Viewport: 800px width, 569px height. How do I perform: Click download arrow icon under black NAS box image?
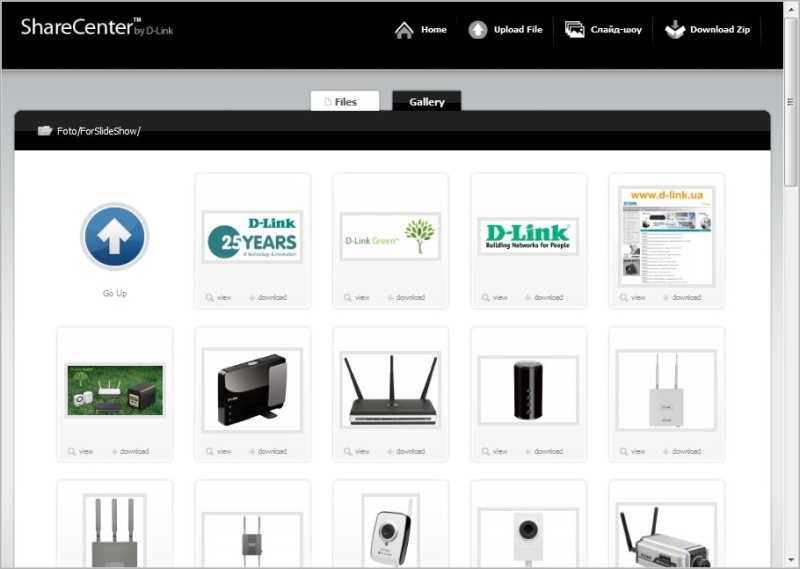[252, 452]
